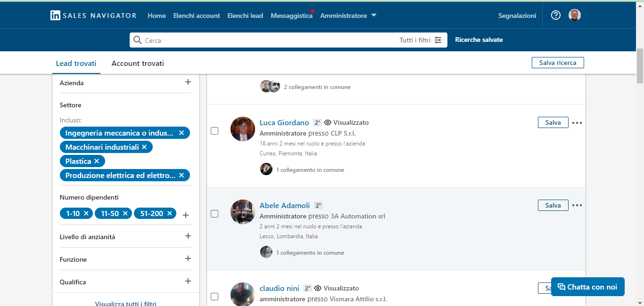The width and height of the screenshot is (644, 306).
Task: Click the search magnifier icon
Action: click(x=138, y=40)
